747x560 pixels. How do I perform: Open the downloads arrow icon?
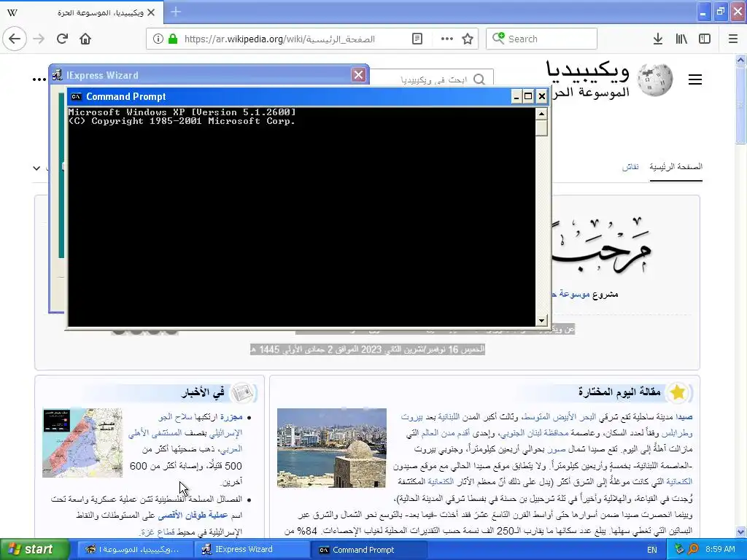pos(657,39)
